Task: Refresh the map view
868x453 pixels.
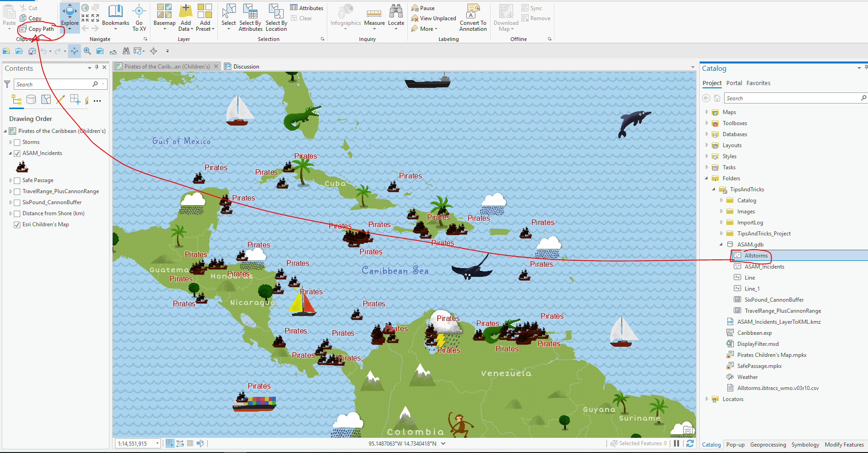Action: coord(690,443)
